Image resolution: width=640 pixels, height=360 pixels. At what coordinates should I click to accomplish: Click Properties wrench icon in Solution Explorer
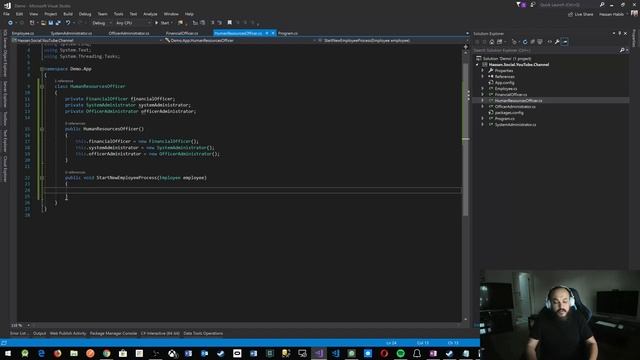[557, 42]
